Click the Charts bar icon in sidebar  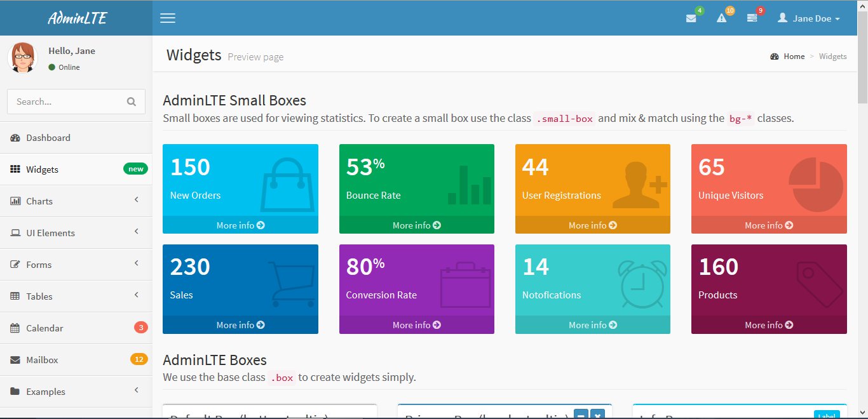pos(15,201)
